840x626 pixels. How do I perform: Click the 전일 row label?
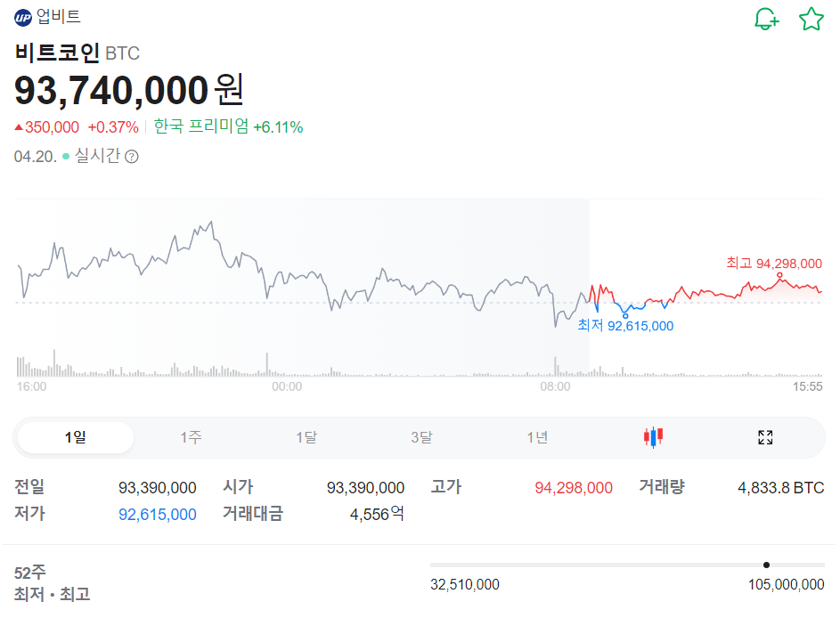tap(29, 487)
